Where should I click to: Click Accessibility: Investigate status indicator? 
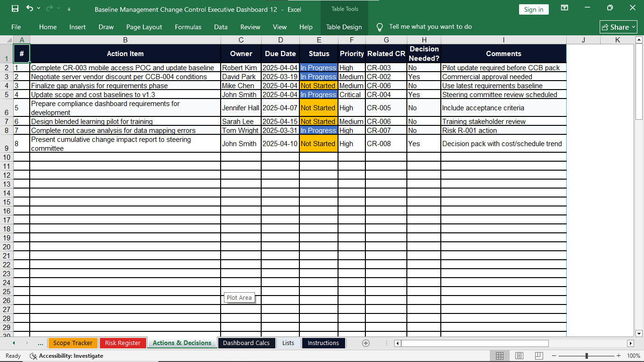[x=66, y=356]
